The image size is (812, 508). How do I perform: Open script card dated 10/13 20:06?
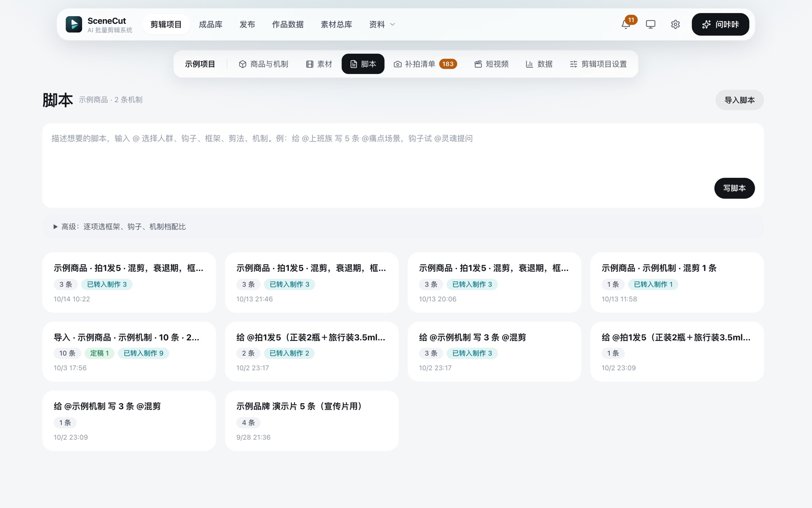coord(494,283)
